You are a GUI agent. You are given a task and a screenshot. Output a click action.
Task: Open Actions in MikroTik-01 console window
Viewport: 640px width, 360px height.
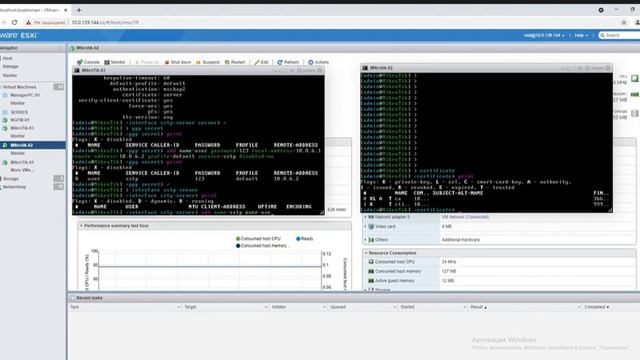306,71
